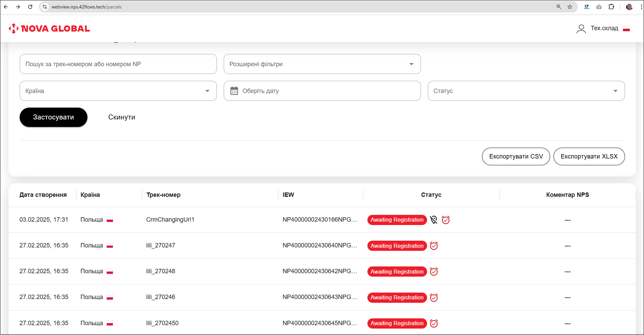Bookmark this page with the star icon
Viewport: 644px width, 335px height.
point(570,7)
